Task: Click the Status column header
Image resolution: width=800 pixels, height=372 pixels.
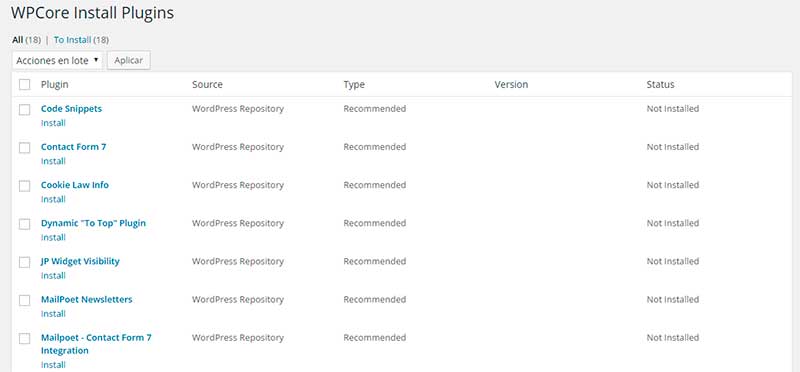Action: (x=660, y=85)
